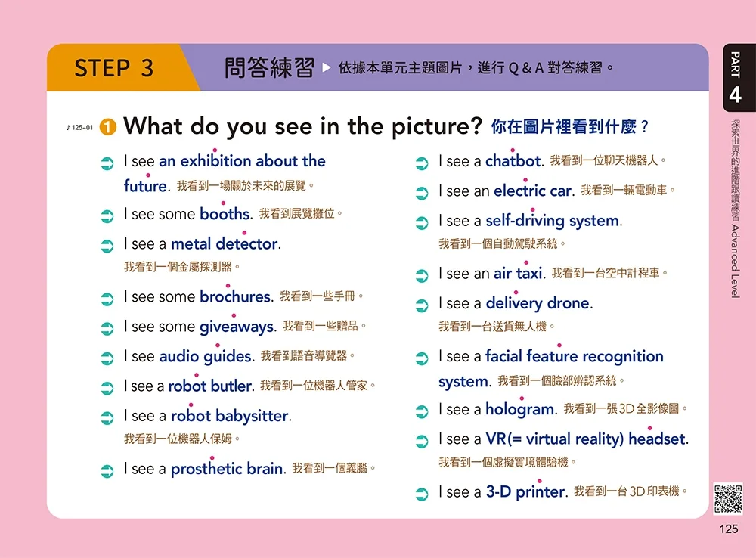Click the "prosthetic brain" blue phrase
The width and height of the screenshot is (756, 558).
coord(227,470)
